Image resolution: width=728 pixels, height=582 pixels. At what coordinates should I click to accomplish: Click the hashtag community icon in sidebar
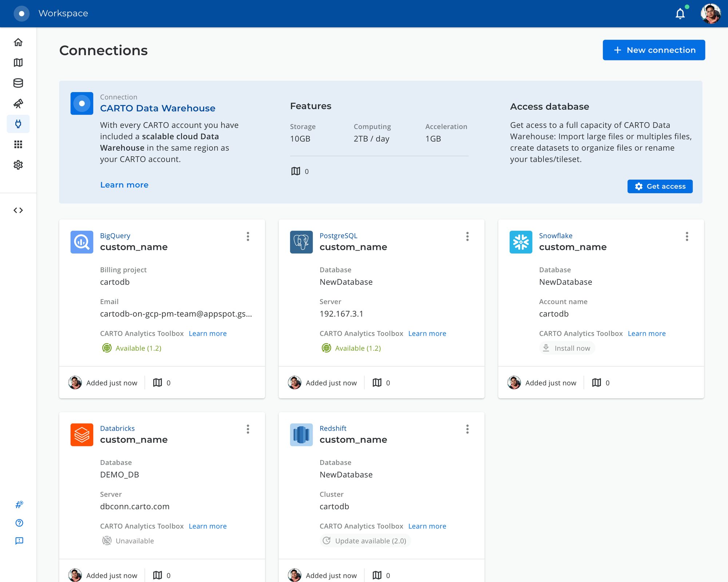point(19,505)
